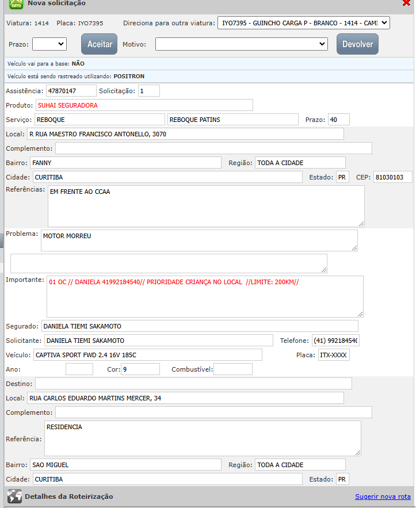Click the CEP field

pyautogui.click(x=392, y=177)
